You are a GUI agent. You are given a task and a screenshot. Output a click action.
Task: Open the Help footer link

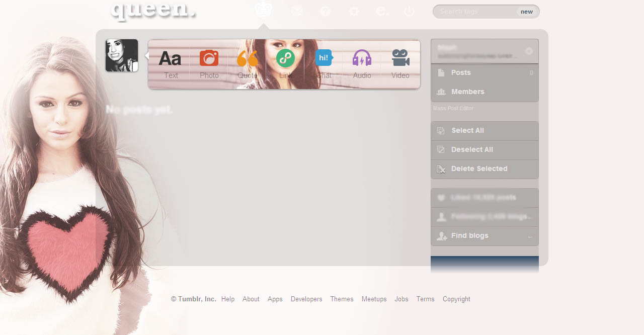point(228,299)
